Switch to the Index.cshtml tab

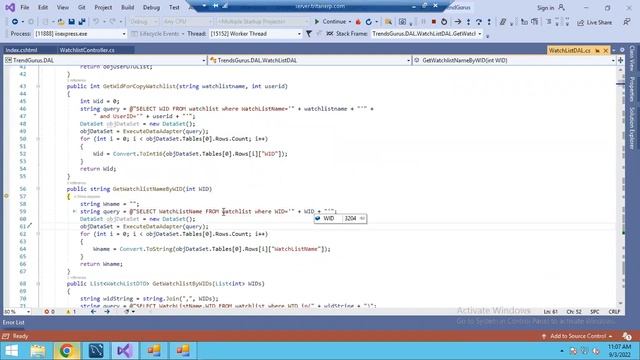tap(21, 50)
